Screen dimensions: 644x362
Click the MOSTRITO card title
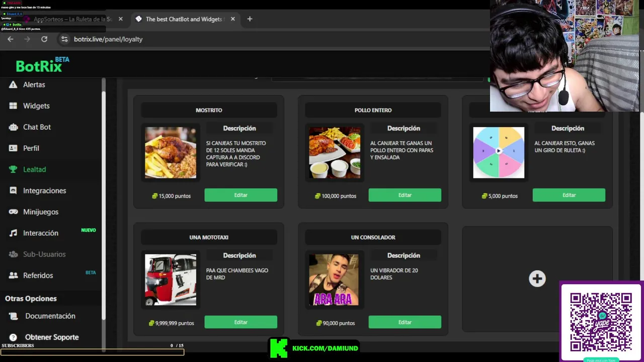pyautogui.click(x=209, y=110)
